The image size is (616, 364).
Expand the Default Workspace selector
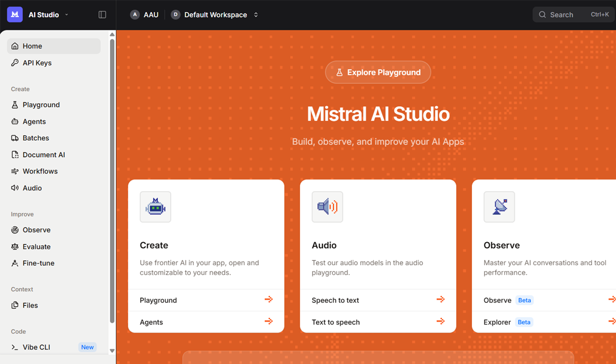[215, 14]
